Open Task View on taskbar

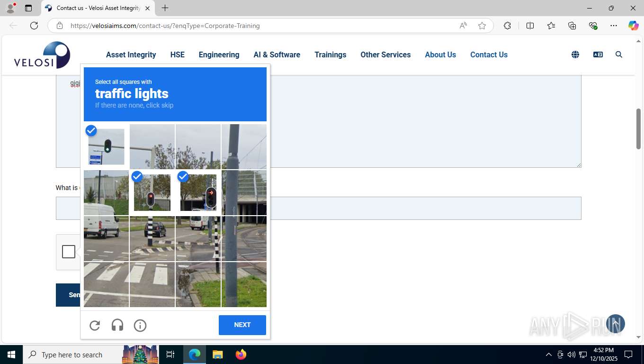170,355
